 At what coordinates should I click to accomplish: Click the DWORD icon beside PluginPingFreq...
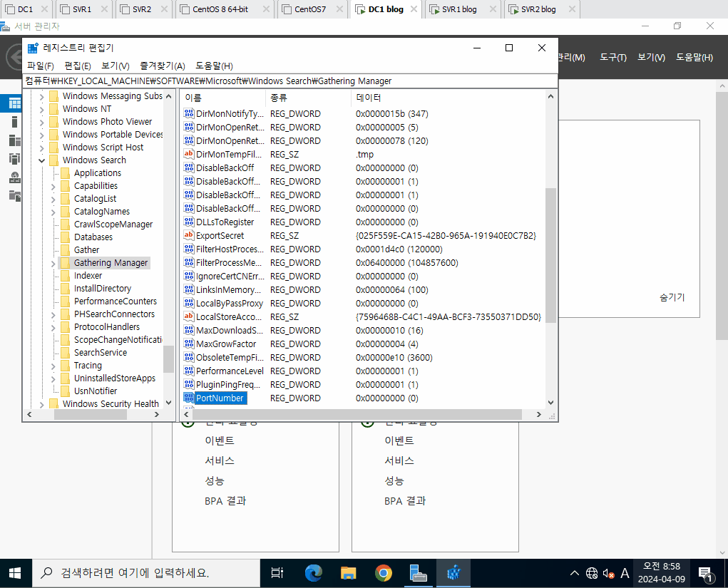tap(188, 384)
